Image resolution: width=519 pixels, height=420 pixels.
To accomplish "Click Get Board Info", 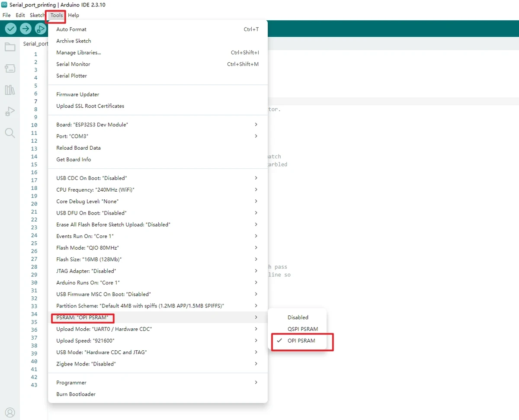I will pyautogui.click(x=158, y=160).
